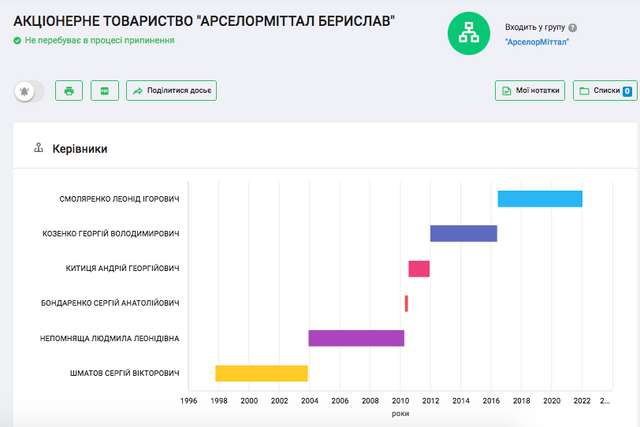Click name СМОЛЯРЕНКО ЛЕОНІД ІГОРОВИЧ
This screenshot has width=640, height=427.
click(x=119, y=199)
